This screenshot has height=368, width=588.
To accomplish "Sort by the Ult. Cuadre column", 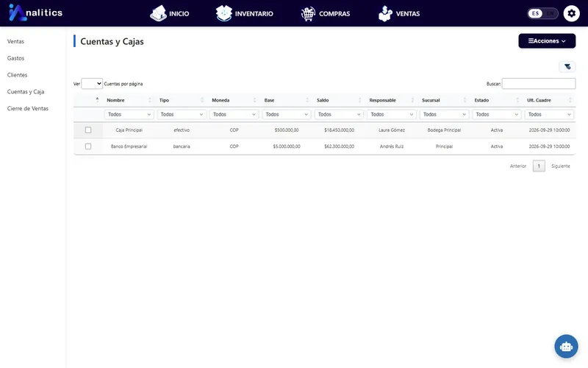I will coord(548,100).
